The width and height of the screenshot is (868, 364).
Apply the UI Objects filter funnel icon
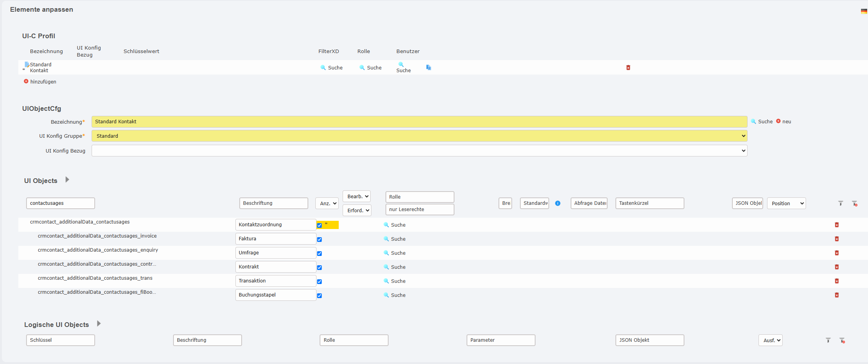pyautogui.click(x=840, y=203)
